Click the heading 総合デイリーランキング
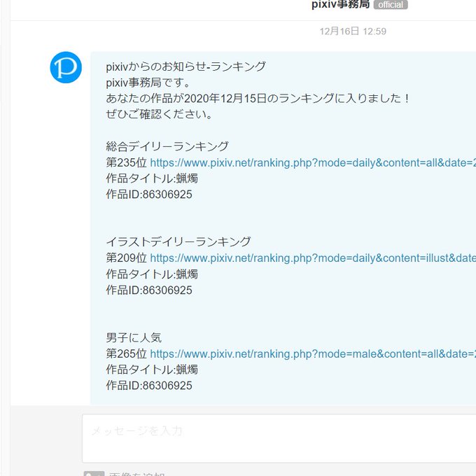Screen dimensions: 476x476 point(167,146)
